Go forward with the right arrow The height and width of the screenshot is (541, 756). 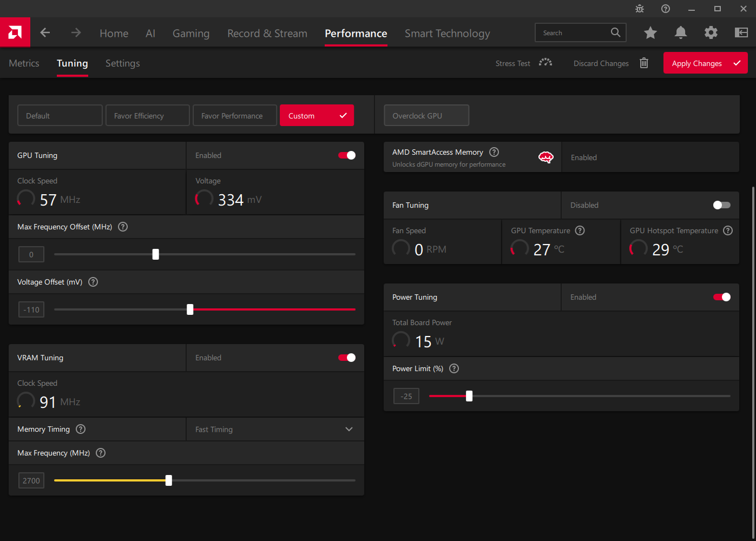tap(76, 33)
